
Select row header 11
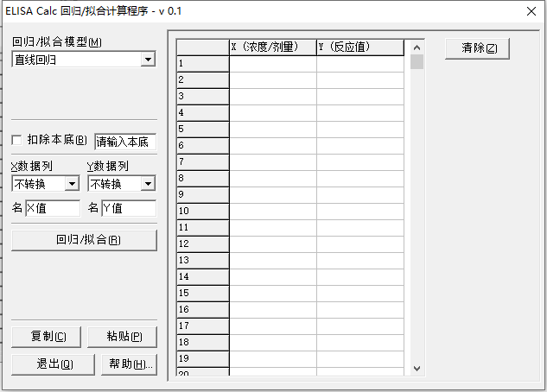tap(203, 228)
